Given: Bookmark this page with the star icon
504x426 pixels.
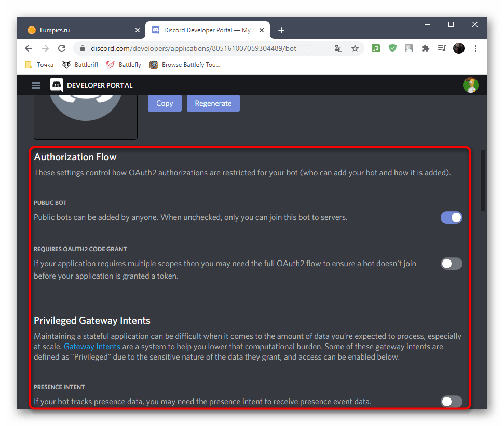Looking at the screenshot, I should coord(355,48).
